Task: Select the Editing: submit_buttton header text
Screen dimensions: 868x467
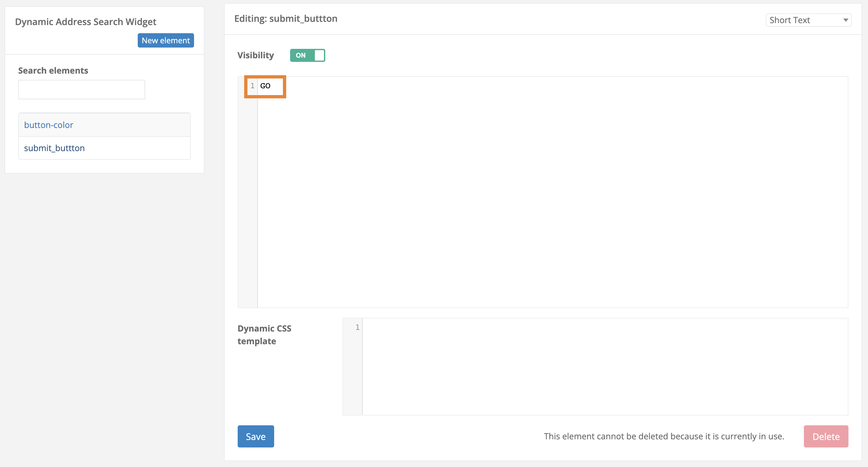Action: coord(286,19)
